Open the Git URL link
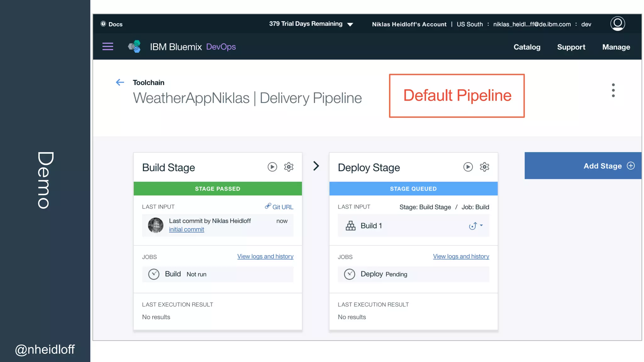Image resolution: width=644 pixels, height=362 pixels. (x=283, y=207)
